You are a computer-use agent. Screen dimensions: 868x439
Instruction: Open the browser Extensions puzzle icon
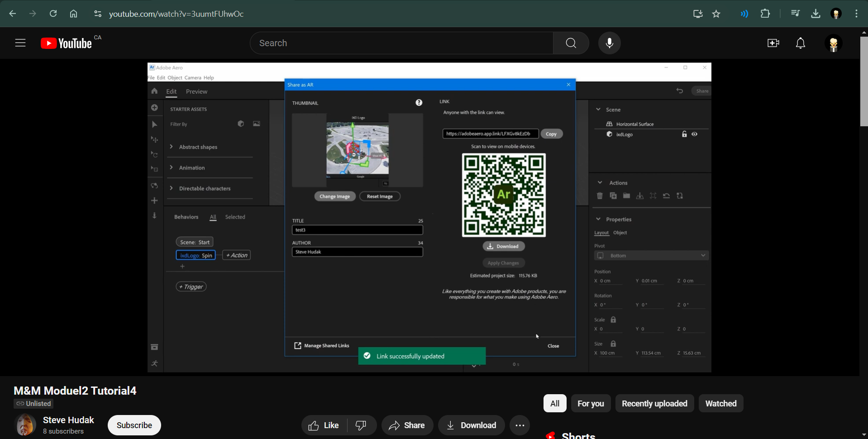coord(765,14)
